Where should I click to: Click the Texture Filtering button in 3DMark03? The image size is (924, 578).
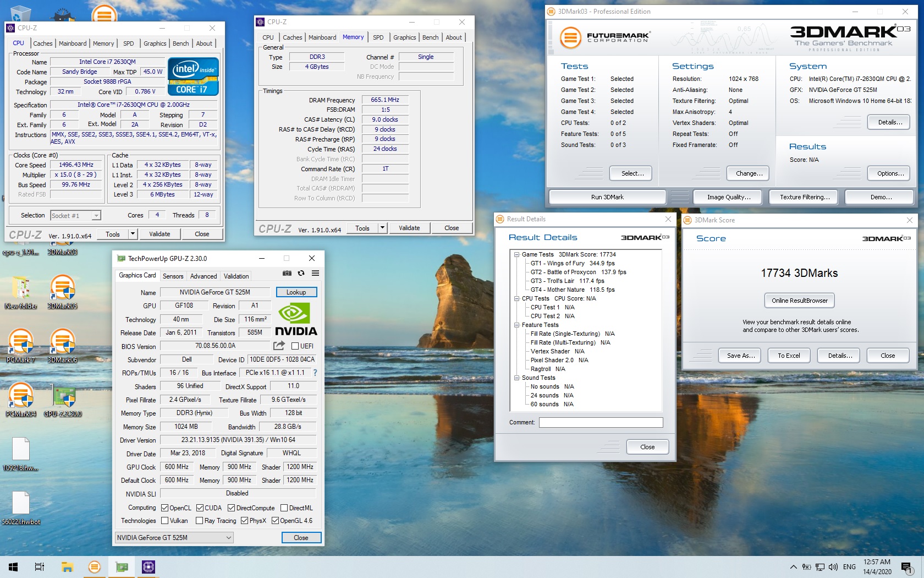[x=805, y=197]
